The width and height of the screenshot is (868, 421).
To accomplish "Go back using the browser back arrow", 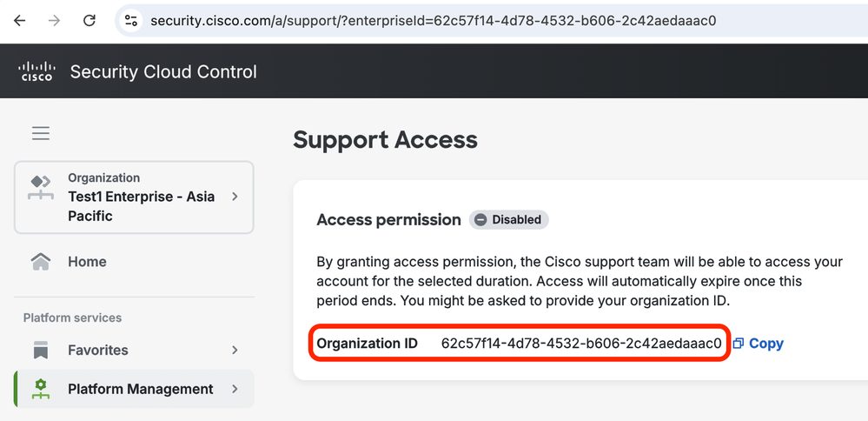I will click(x=19, y=21).
